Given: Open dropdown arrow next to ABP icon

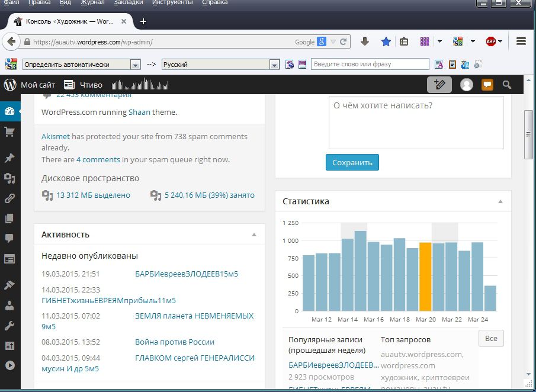Looking at the screenshot, I should pyautogui.click(x=500, y=41).
